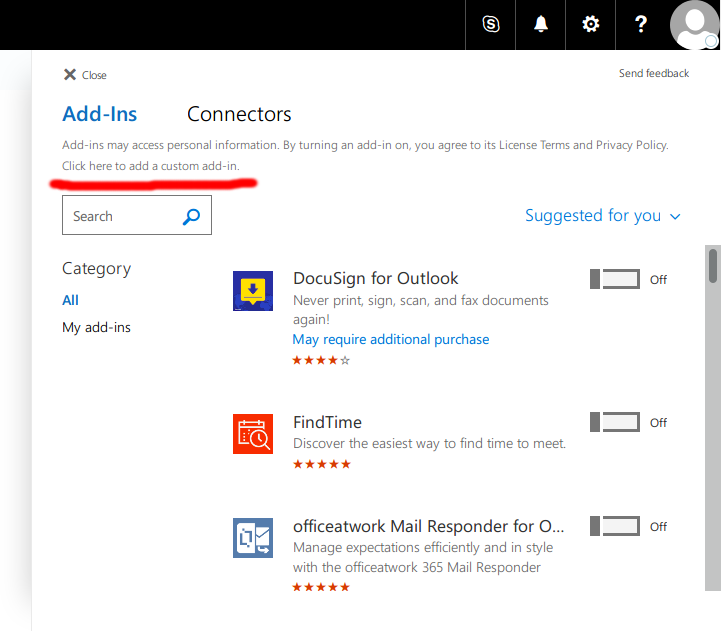Viewport: 721px width, 631px height.
Task: Click here to add a custom add-in
Action: click(151, 166)
